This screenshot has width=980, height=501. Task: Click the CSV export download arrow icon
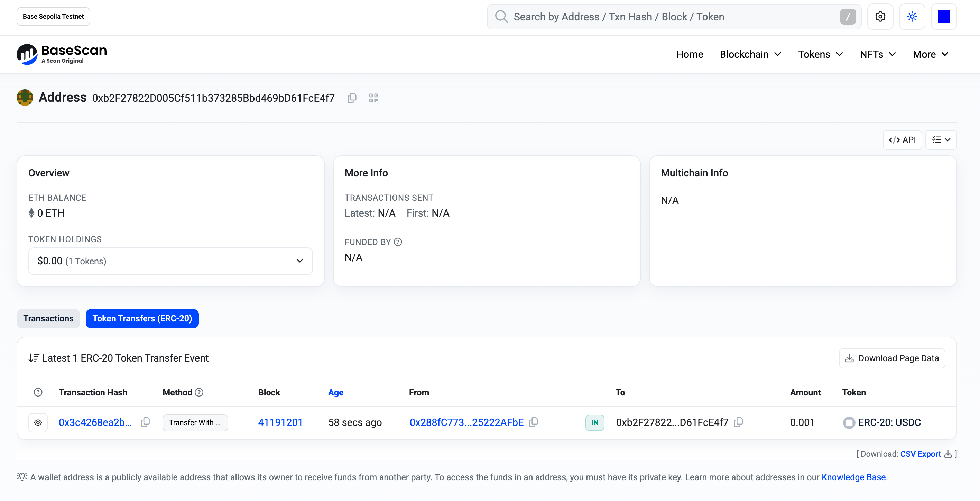click(947, 454)
